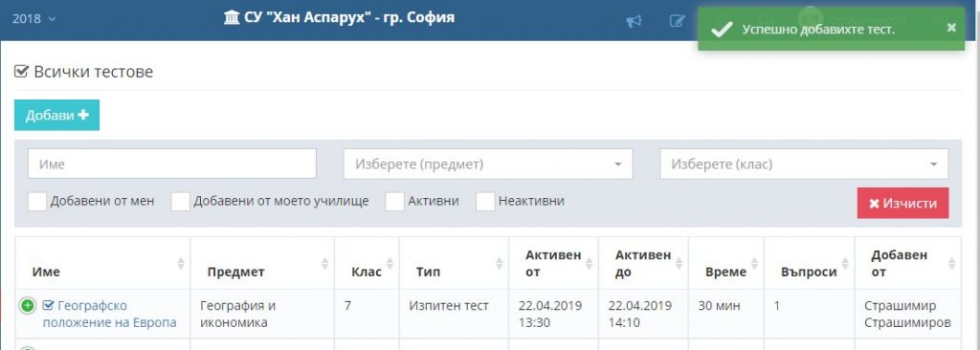Sort table by Име column arrows
The image size is (980, 350).
181,264
